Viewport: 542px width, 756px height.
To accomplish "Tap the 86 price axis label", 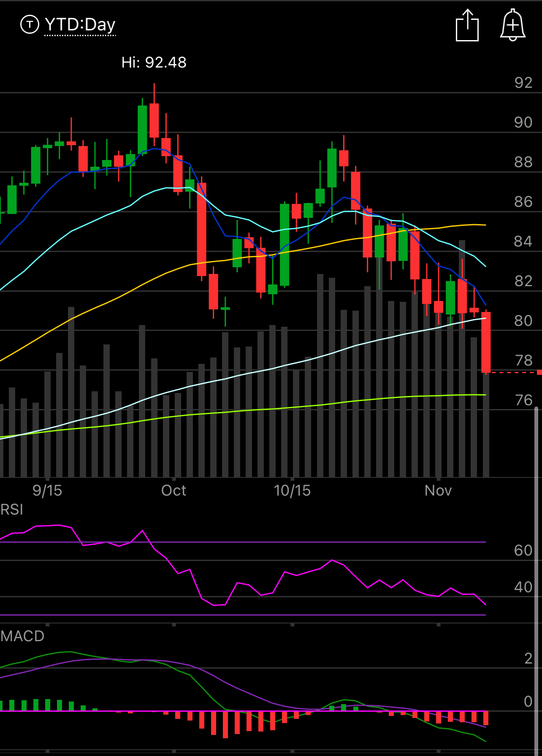I will 523,202.
